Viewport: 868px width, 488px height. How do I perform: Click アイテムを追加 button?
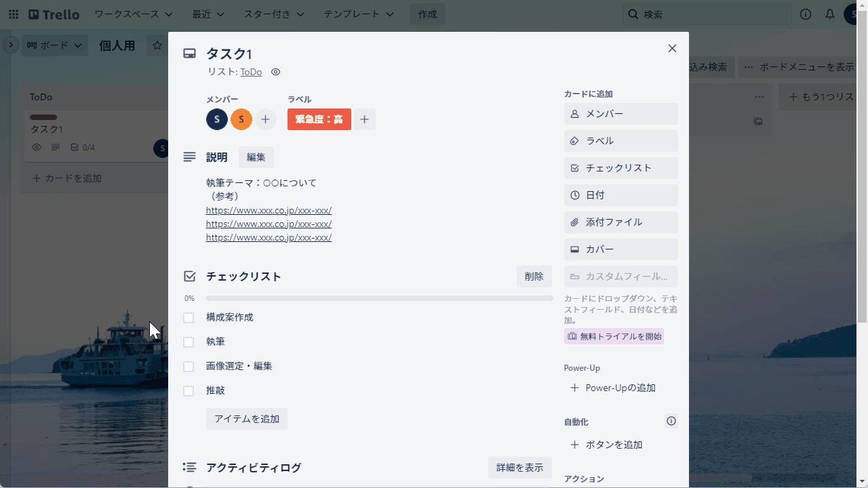click(247, 419)
